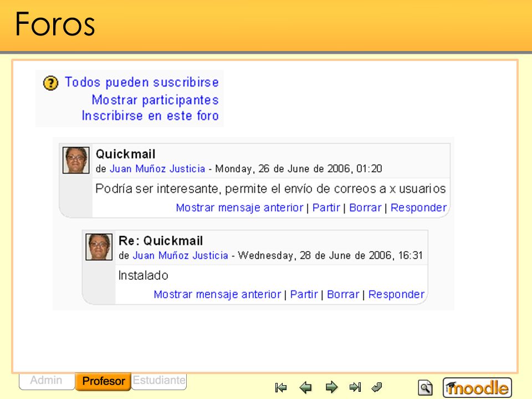The width and height of the screenshot is (532, 399).
Task: Click the 'Instalado' message text
Action: pos(143,275)
